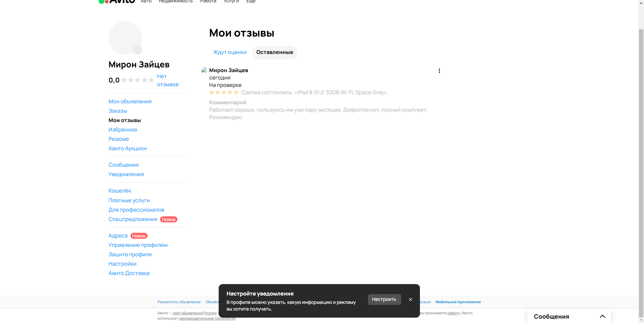644x323 pixels.
Task: Open Для профессионалов
Action: coord(136,210)
